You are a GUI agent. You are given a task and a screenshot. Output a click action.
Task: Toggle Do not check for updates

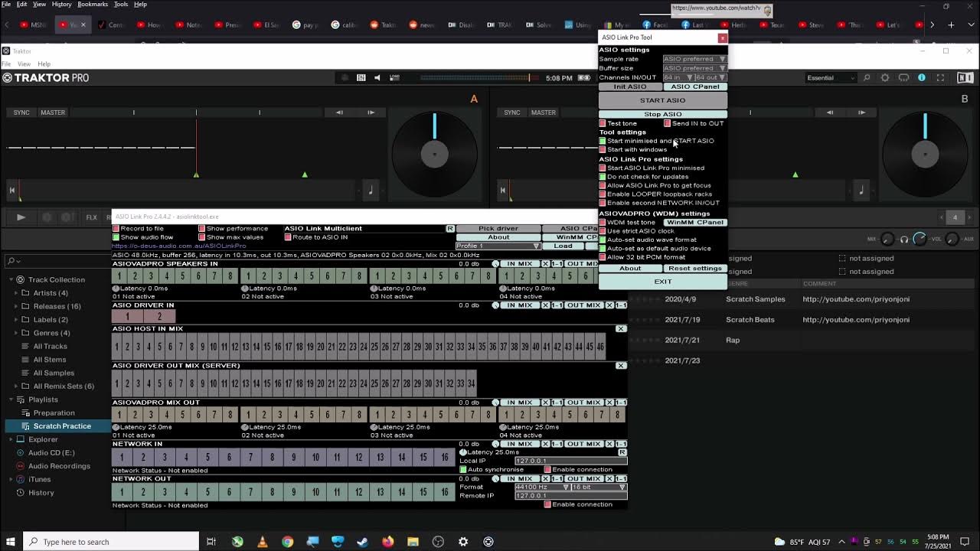[603, 177]
